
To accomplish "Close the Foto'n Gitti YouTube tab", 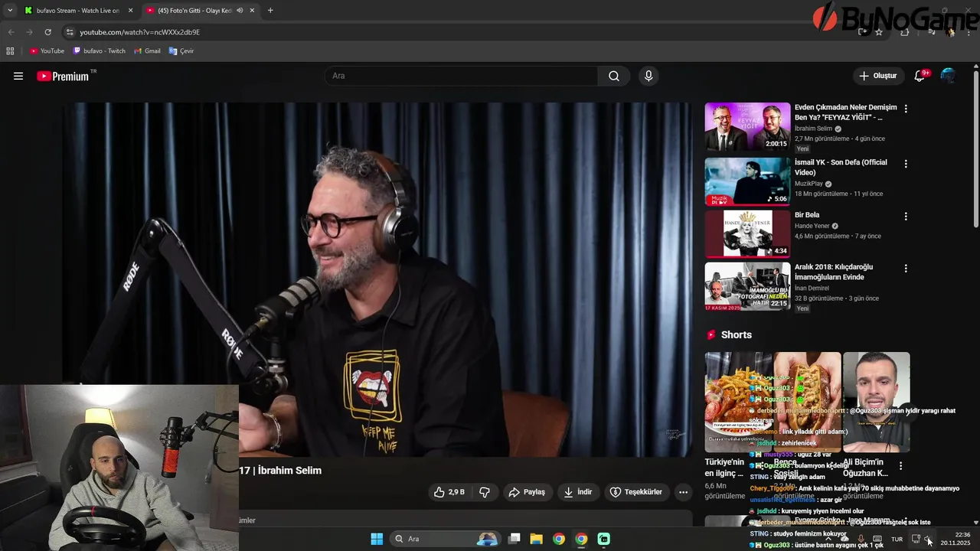I will click(253, 11).
